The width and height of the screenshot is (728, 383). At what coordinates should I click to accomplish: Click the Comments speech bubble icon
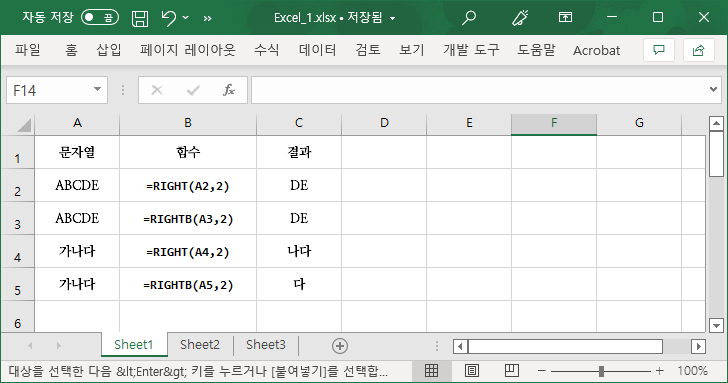pos(659,50)
